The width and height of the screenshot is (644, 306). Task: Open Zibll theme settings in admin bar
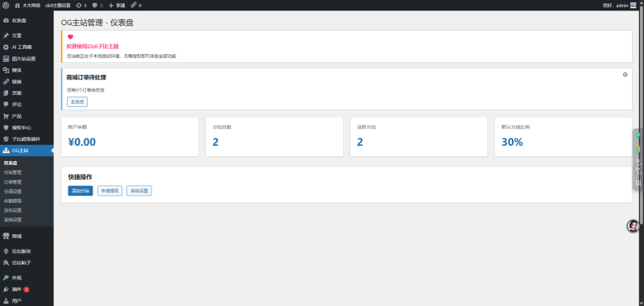click(58, 6)
